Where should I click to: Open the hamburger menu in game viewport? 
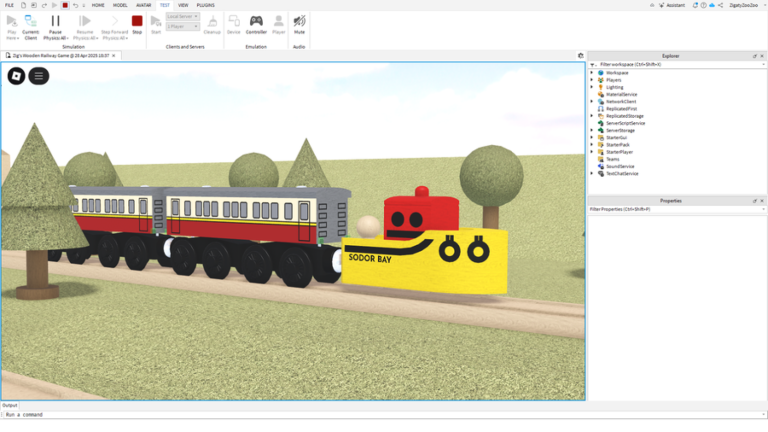tap(39, 76)
